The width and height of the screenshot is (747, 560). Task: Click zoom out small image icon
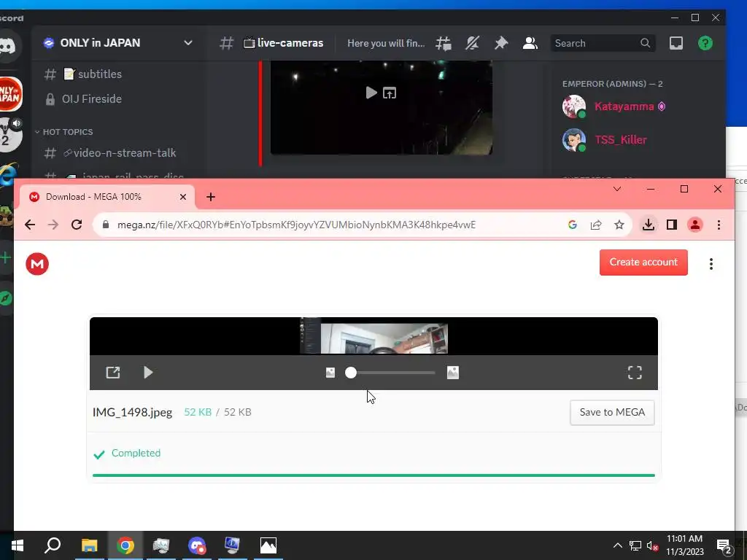330,373
